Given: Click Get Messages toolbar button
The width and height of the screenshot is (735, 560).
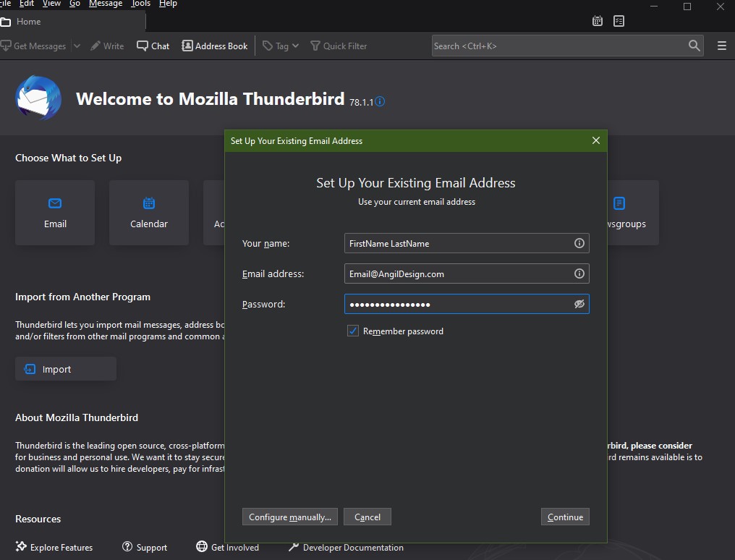Looking at the screenshot, I should click(34, 46).
